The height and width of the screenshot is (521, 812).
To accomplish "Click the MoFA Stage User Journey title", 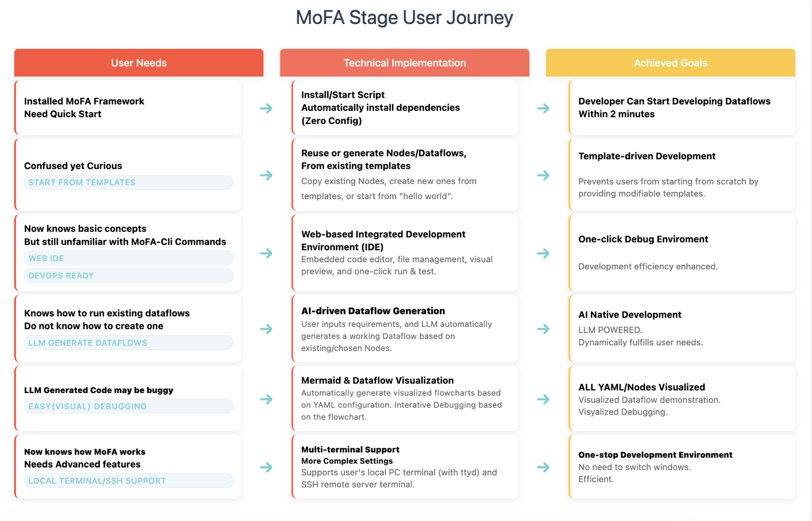I will (x=405, y=18).
